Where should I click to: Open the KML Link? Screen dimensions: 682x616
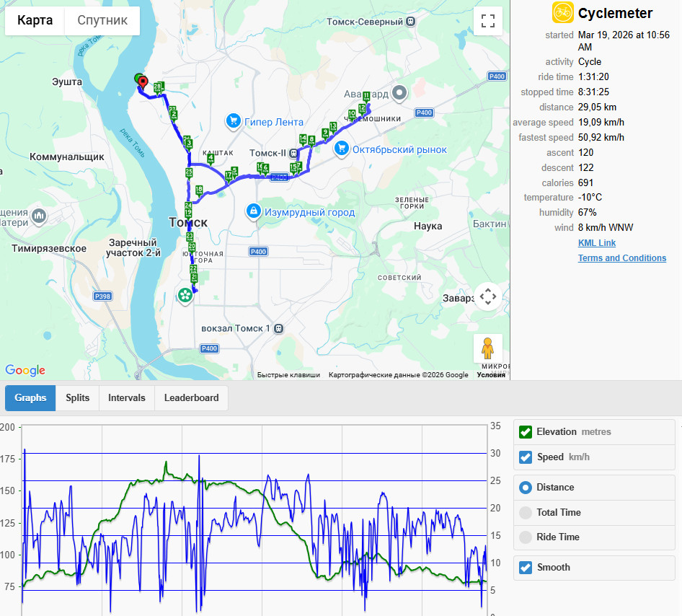(x=597, y=243)
